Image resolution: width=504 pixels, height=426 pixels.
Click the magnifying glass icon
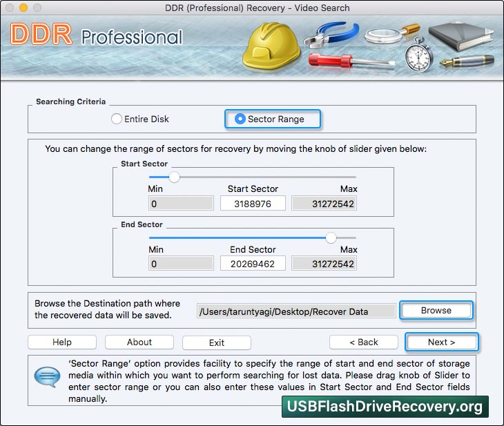tap(391, 34)
